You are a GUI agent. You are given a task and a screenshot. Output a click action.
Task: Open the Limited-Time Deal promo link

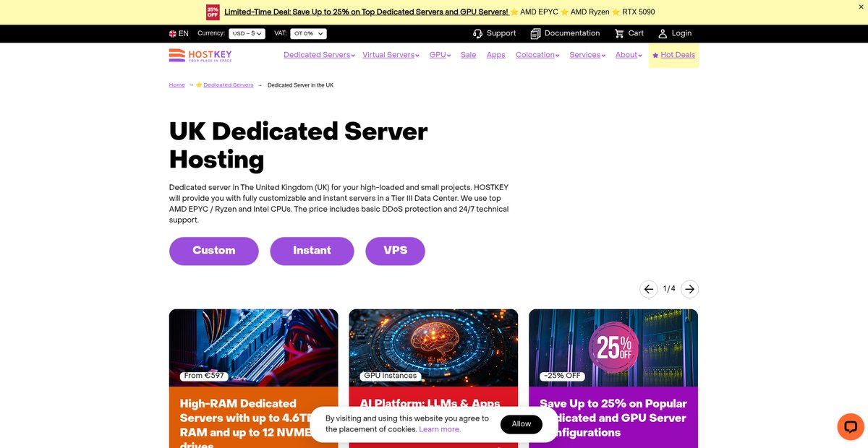click(366, 12)
